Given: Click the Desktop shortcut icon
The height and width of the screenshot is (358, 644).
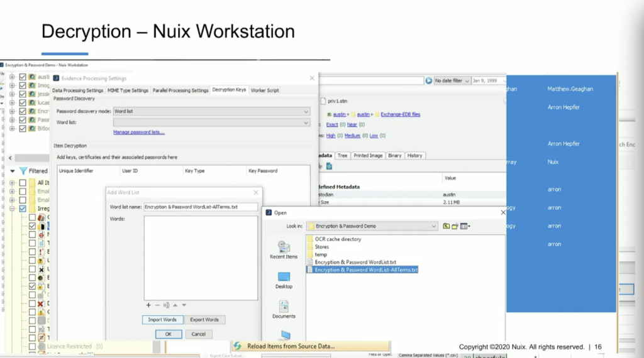Looking at the screenshot, I should coord(284,276).
